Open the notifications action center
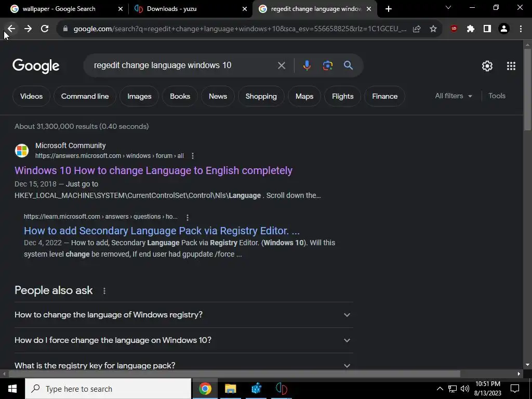 515,389
